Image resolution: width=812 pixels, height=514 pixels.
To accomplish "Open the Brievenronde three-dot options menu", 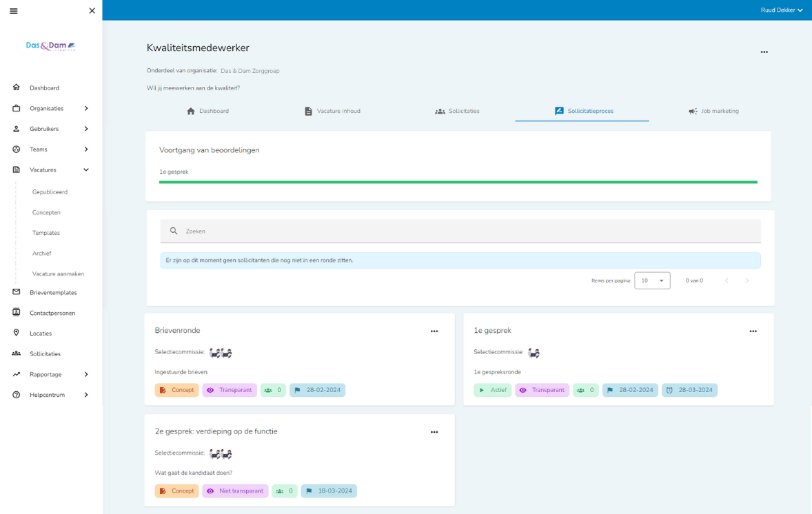I will click(x=434, y=331).
